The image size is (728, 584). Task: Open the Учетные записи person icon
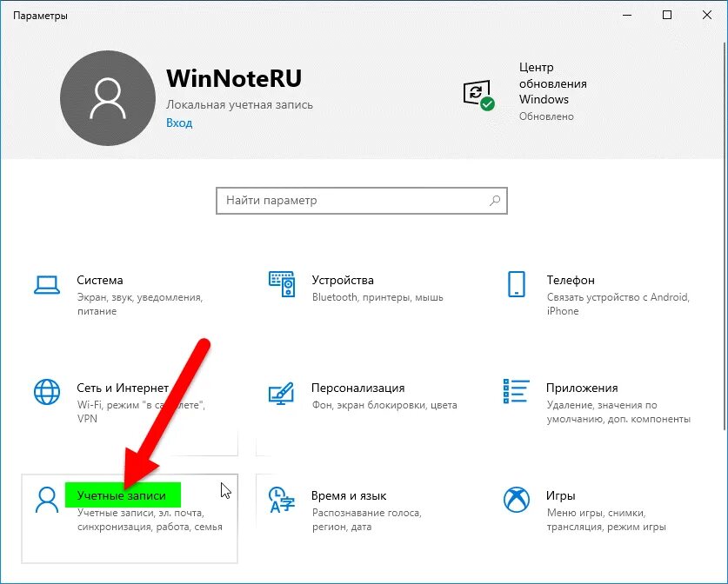(47, 500)
